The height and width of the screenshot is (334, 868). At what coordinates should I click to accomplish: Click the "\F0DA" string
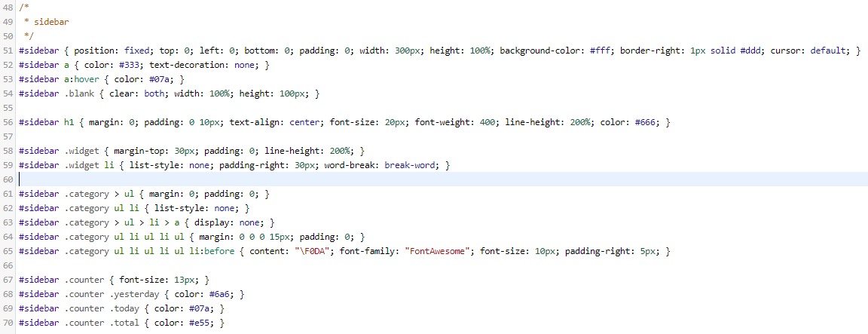[312, 252]
